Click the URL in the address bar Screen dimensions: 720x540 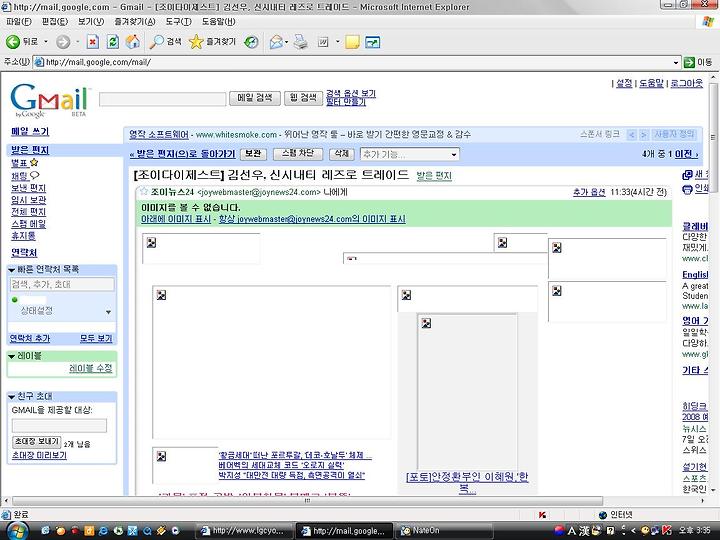(x=98, y=62)
